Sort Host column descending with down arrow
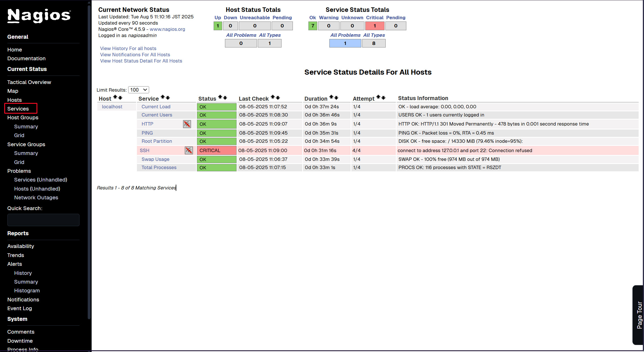 tap(120, 98)
